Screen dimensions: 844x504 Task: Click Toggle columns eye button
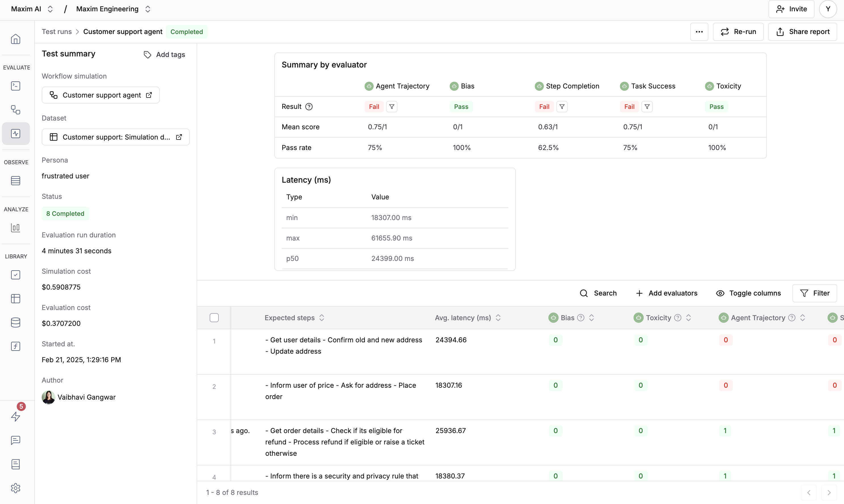[x=748, y=293]
